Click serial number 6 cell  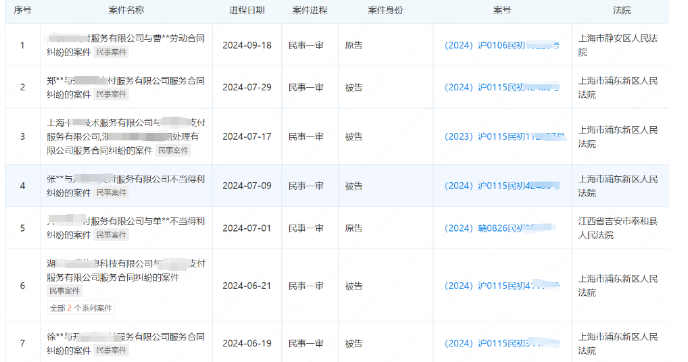click(22, 286)
